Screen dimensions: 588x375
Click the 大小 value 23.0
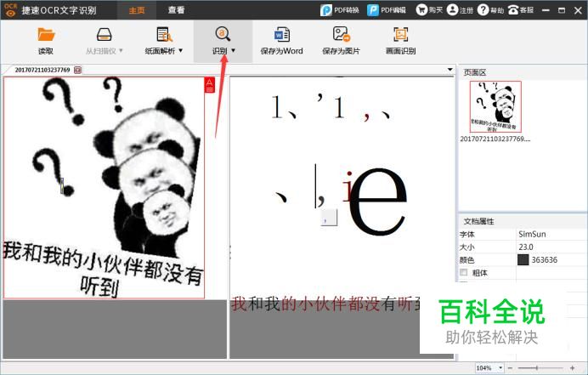(x=526, y=247)
